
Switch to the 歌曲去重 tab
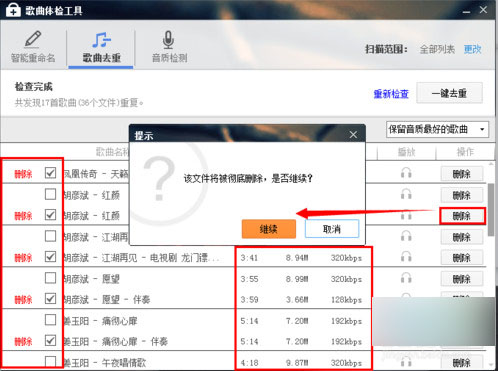click(101, 48)
